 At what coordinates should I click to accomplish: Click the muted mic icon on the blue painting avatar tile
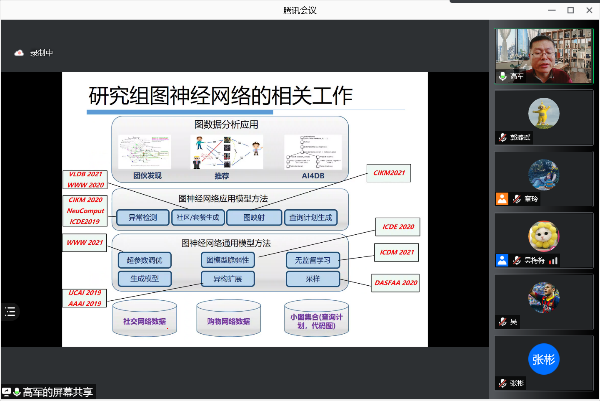tap(517, 199)
